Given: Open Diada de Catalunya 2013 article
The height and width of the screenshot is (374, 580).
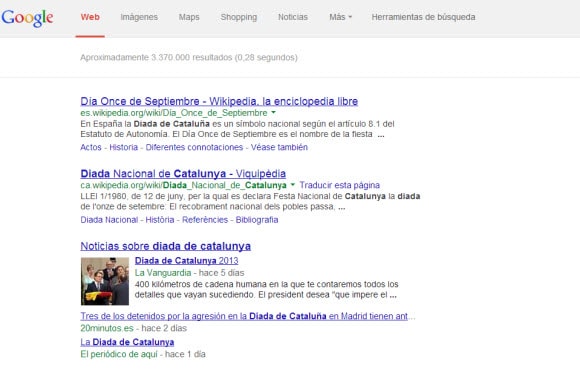Looking at the screenshot, I should click(186, 260).
